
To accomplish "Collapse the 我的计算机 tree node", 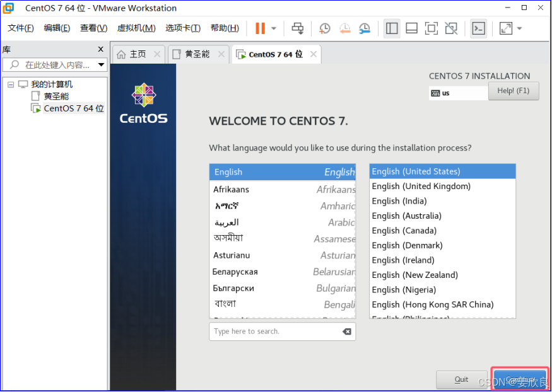I will pos(11,84).
